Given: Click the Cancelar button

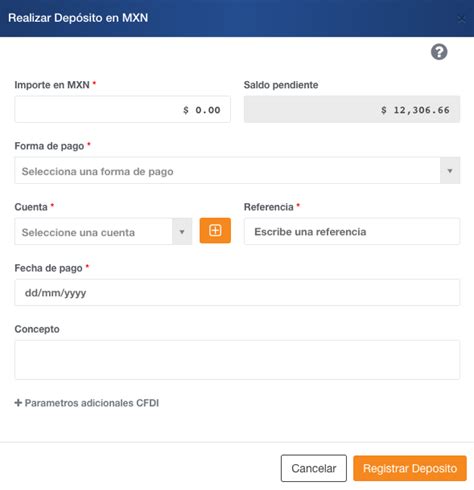Looking at the screenshot, I should point(314,468).
